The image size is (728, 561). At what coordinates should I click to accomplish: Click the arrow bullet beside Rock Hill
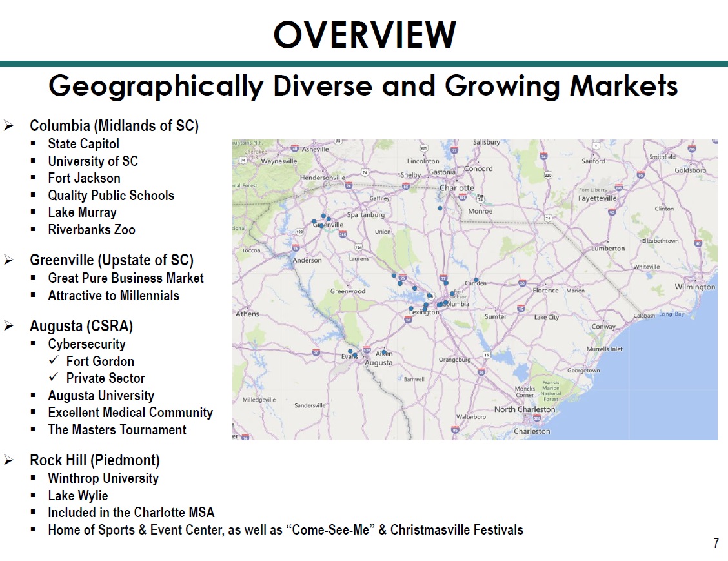9,460
